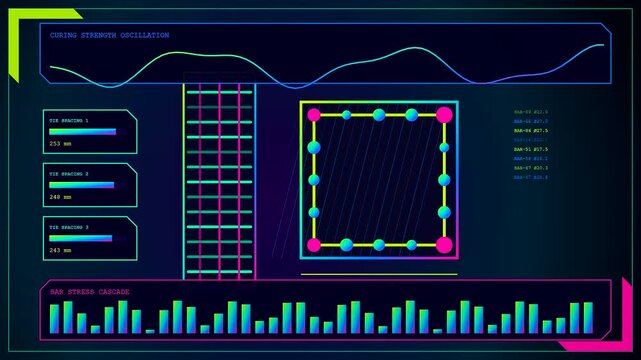Image resolution: width=641 pixels, height=360 pixels.
Task: Select the 243 mm value
Action: tap(61, 250)
